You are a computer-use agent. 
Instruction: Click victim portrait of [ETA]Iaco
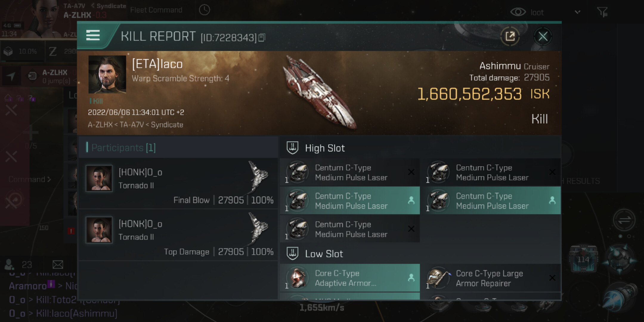[x=107, y=74]
